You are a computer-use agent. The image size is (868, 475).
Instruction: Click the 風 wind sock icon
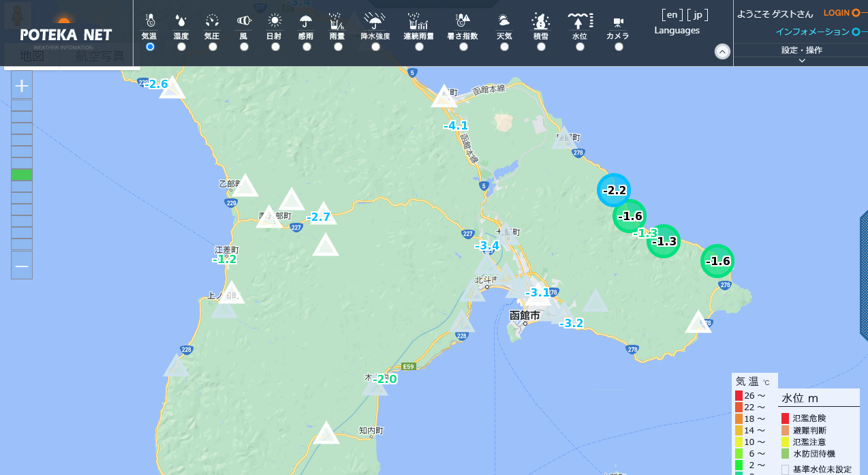click(243, 20)
